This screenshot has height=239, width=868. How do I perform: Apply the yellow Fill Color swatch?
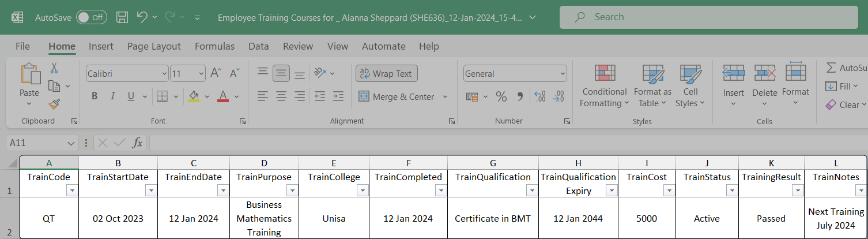pyautogui.click(x=194, y=96)
